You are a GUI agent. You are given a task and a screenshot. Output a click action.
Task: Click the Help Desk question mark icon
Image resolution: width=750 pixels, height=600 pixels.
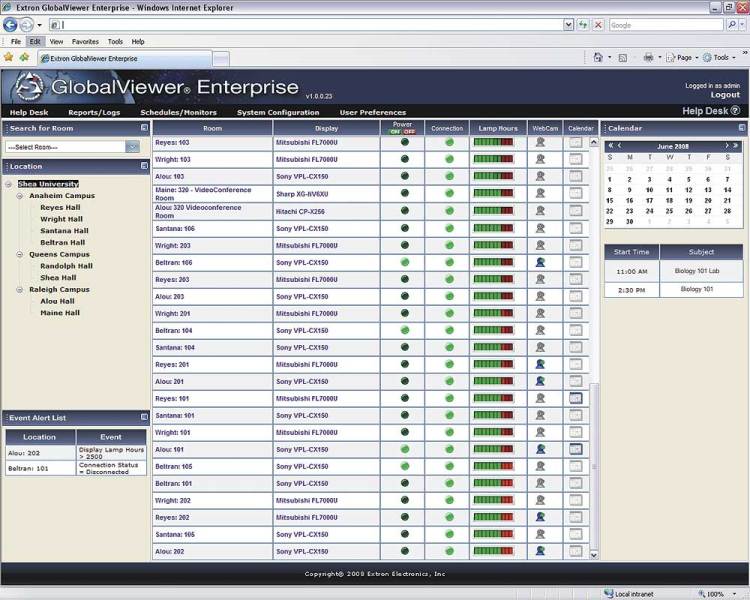tap(735, 111)
